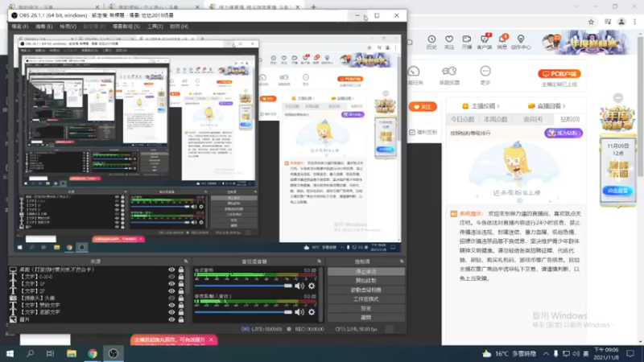
Task: Pop out the 音效混音器 mixer dock
Action: tap(319, 261)
